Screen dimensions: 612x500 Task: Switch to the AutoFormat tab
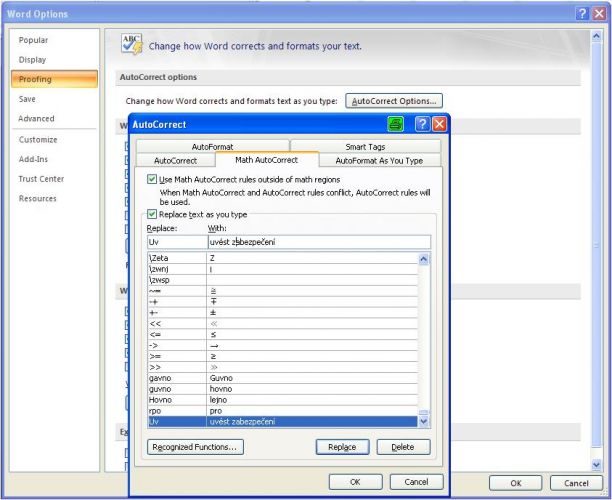pyautogui.click(x=212, y=147)
